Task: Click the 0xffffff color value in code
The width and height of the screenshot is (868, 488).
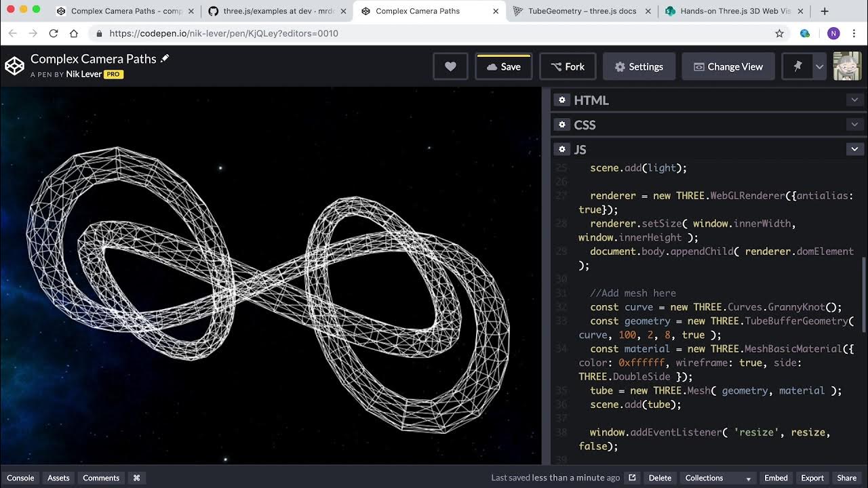Action: click(642, 363)
